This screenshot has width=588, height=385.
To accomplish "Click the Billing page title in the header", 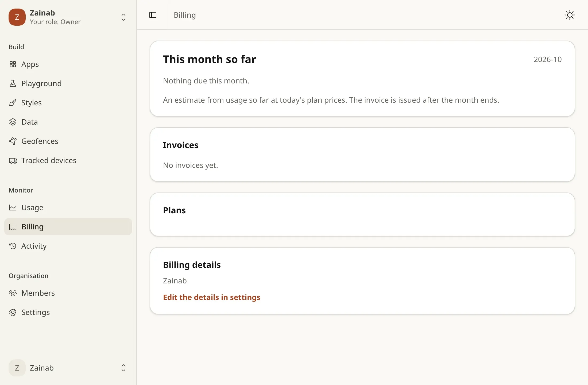I will [x=185, y=15].
